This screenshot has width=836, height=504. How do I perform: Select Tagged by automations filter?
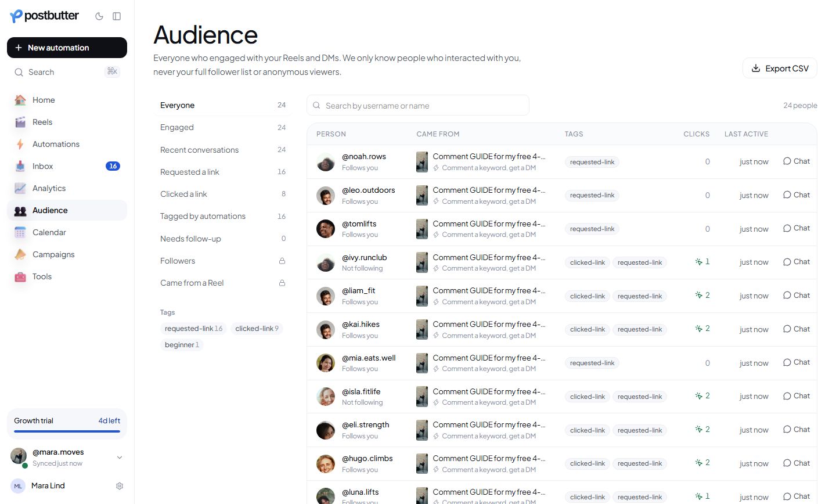click(223, 216)
